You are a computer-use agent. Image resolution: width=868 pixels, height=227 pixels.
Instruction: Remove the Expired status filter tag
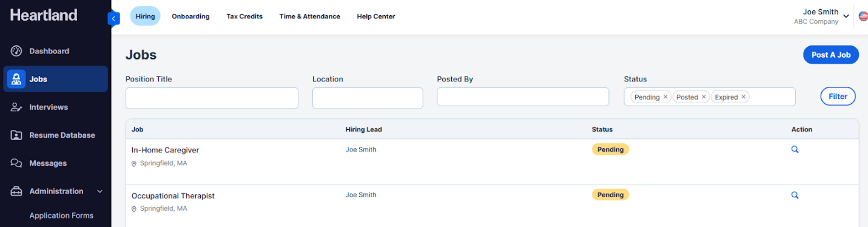pyautogui.click(x=743, y=97)
